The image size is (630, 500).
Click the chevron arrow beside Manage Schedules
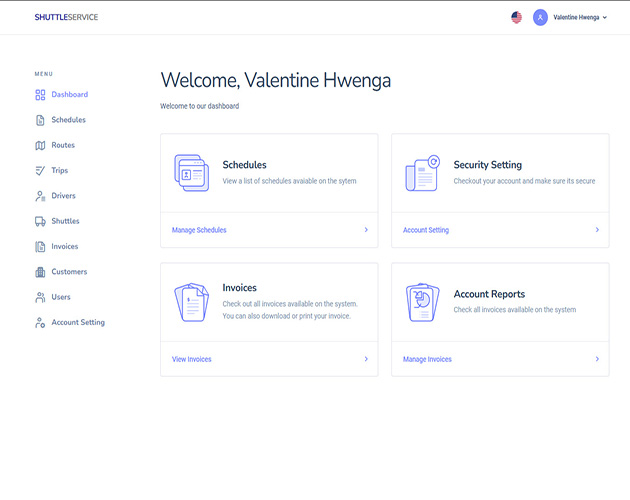point(366,230)
